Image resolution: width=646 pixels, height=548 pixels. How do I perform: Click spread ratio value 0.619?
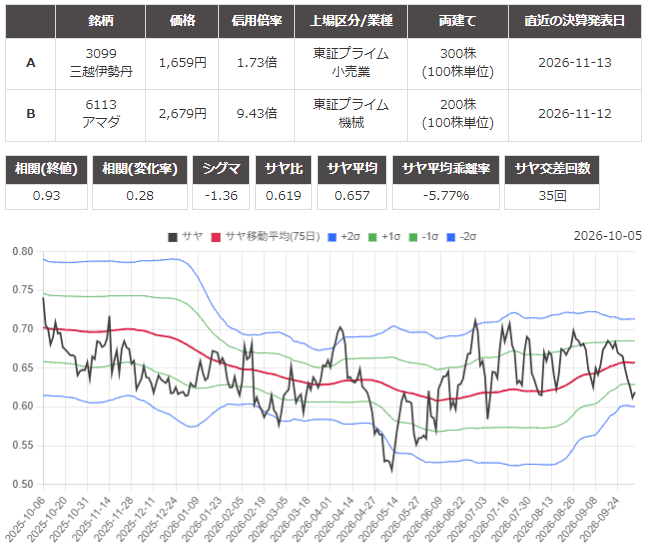[x=283, y=196]
